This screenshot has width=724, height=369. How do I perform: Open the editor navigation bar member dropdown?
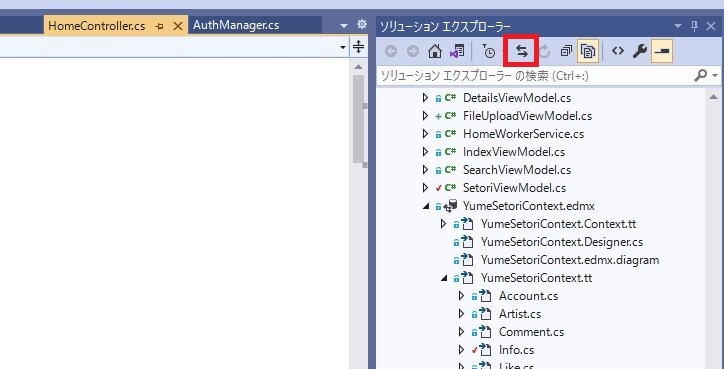point(343,47)
